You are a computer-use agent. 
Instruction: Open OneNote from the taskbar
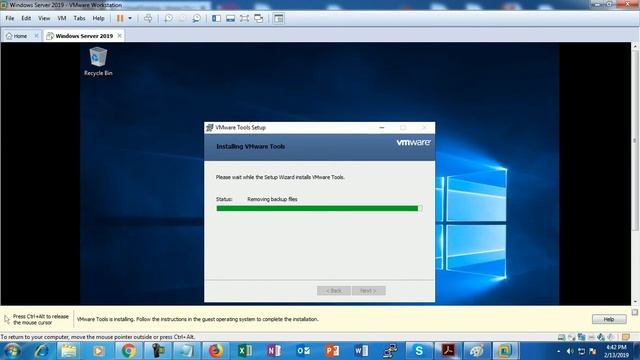click(x=274, y=351)
